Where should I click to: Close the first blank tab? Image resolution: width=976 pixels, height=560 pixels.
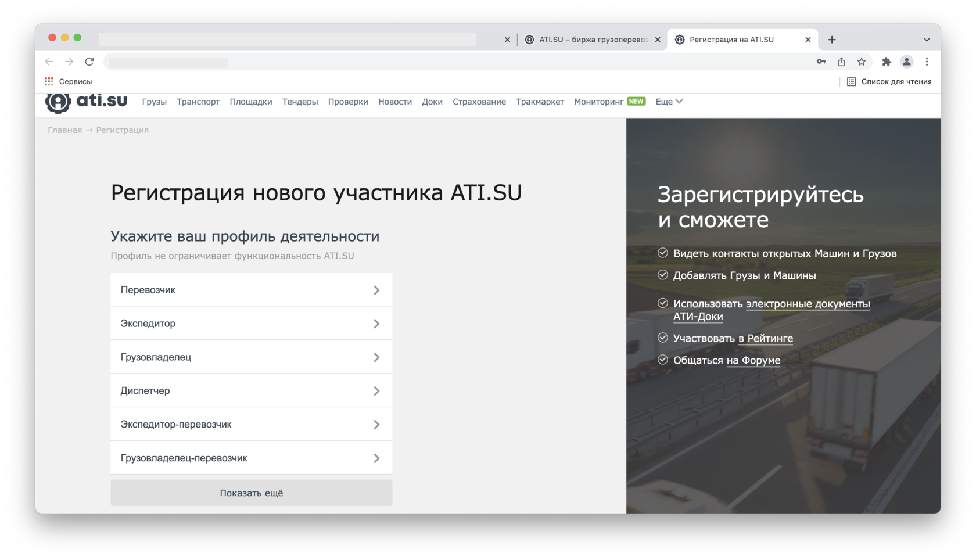pyautogui.click(x=507, y=40)
